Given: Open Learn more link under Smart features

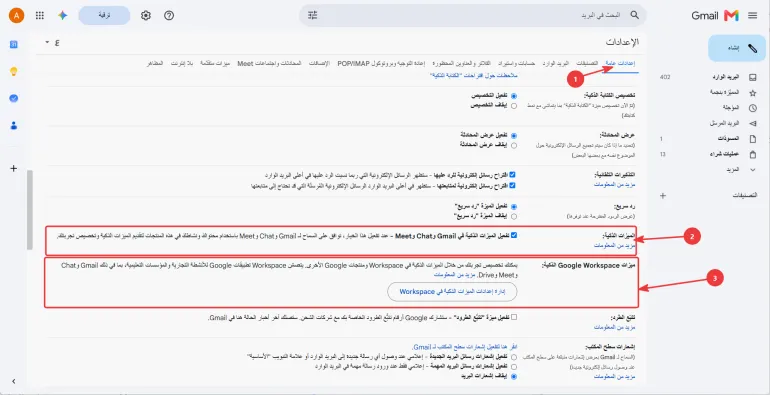Looking at the screenshot, I should [x=614, y=245].
